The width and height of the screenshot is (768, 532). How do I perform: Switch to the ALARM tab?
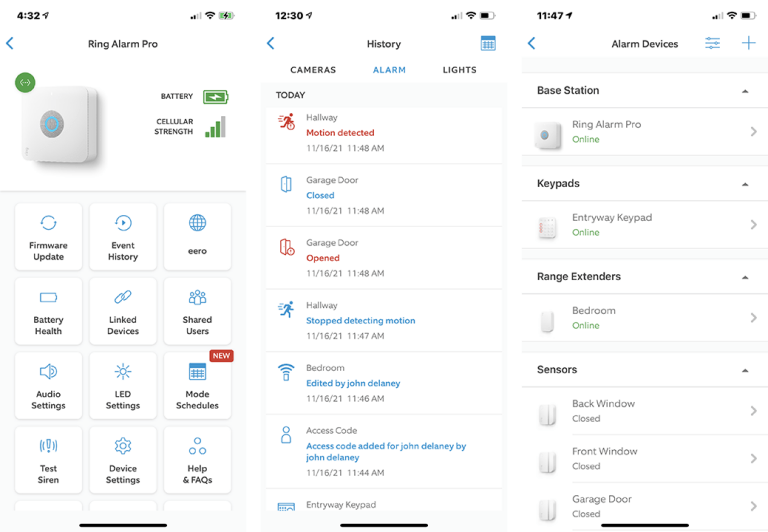(389, 70)
